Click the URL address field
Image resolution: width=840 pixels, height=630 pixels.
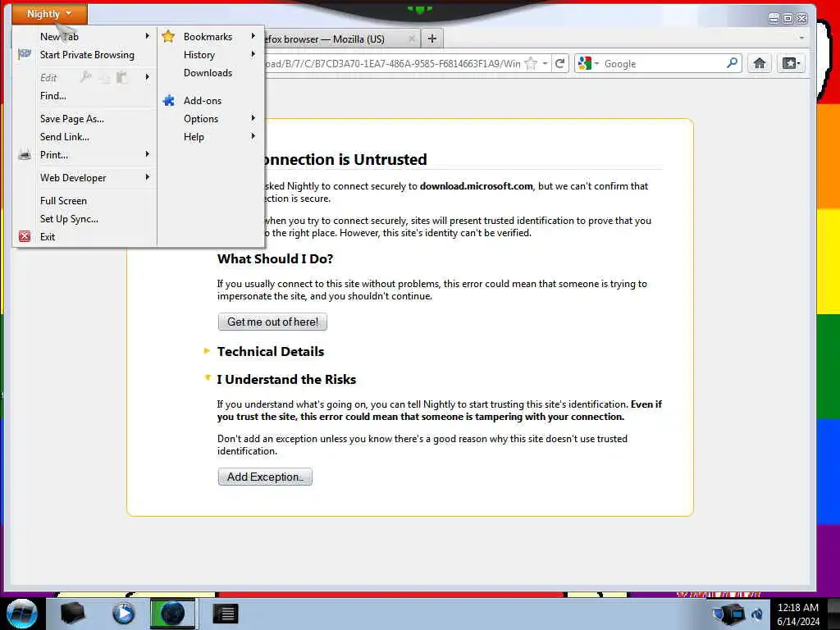point(392,64)
